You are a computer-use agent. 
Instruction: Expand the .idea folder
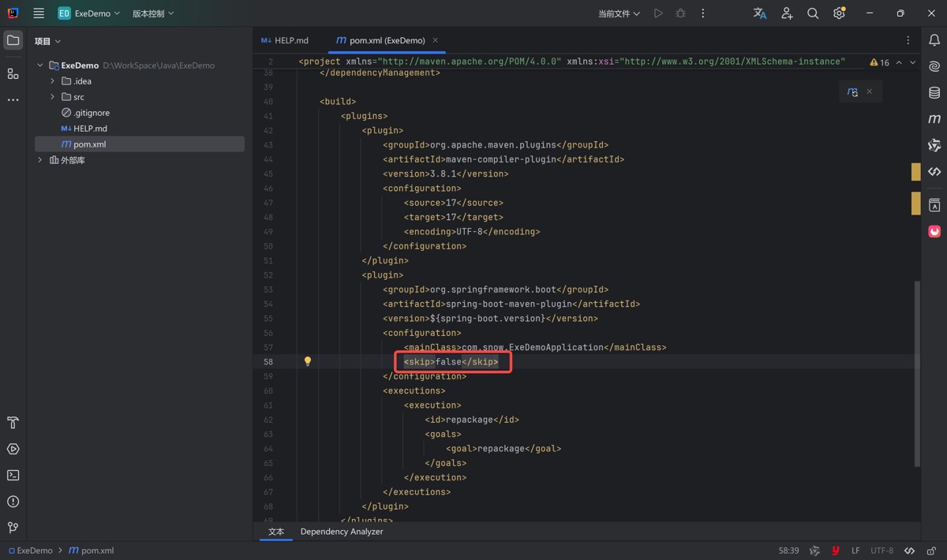tap(53, 81)
